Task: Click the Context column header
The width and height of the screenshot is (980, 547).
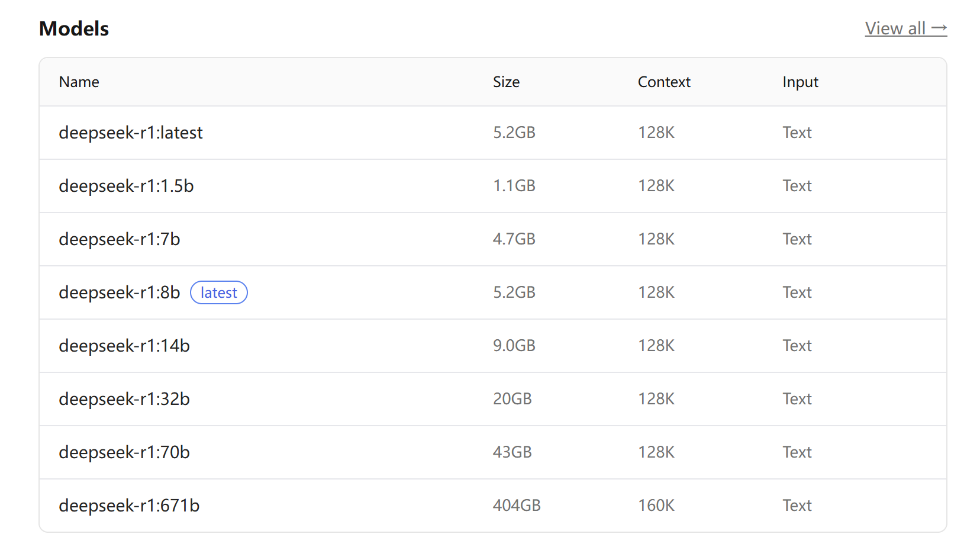Action: 664,82
